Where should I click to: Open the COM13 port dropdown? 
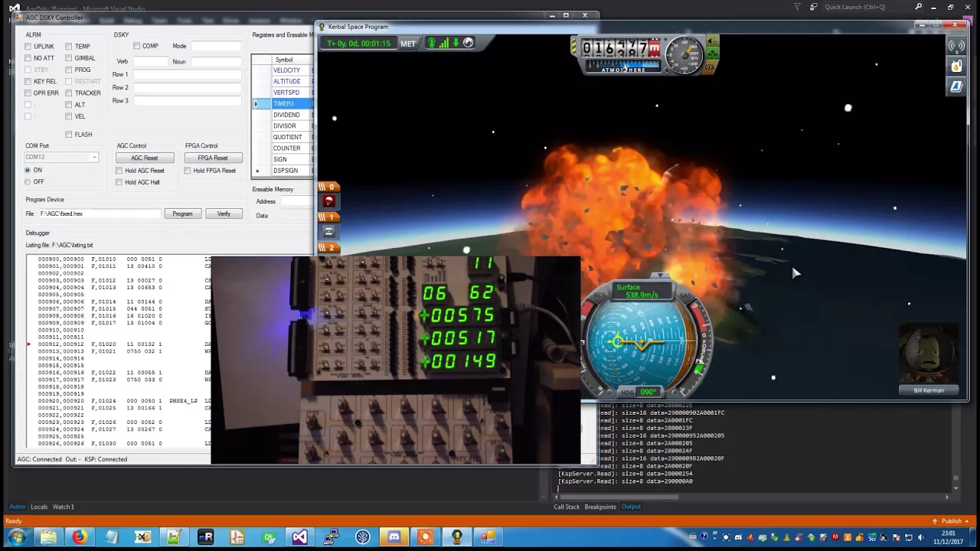(x=61, y=158)
